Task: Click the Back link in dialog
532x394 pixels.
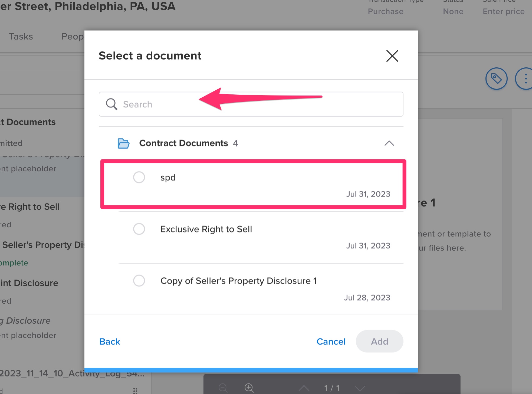Action: 110,342
